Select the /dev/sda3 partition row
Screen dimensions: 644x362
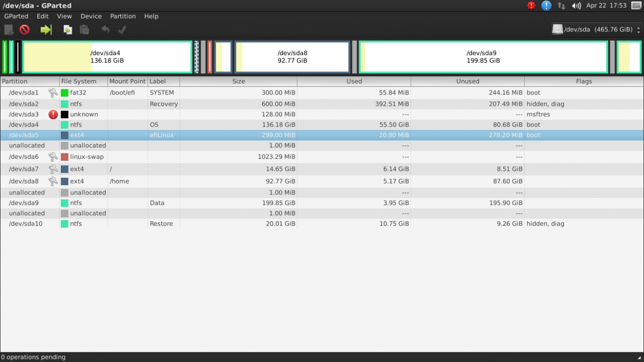coord(322,114)
